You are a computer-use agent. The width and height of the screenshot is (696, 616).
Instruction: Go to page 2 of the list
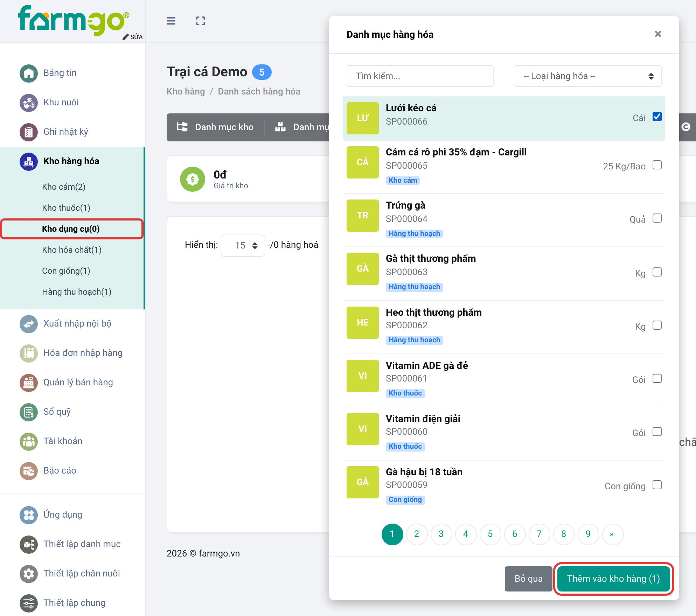pos(417,534)
